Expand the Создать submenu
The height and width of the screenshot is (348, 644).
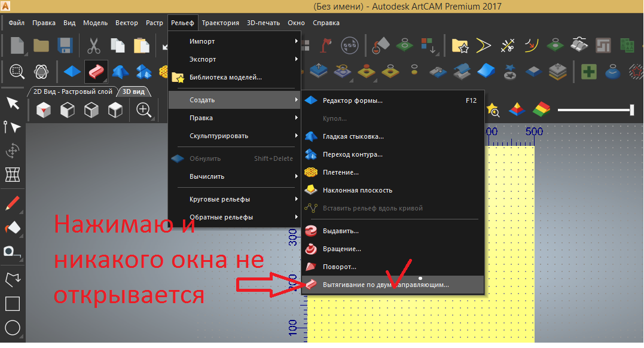point(234,100)
